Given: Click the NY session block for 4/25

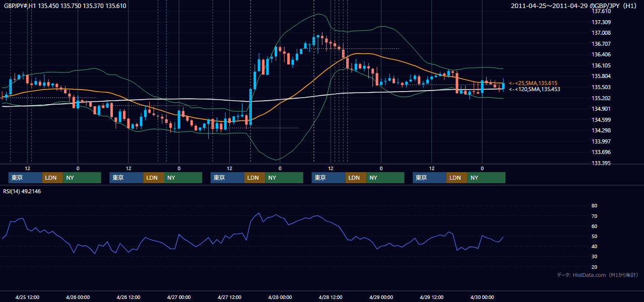Looking at the screenshot, I should click(82, 178).
